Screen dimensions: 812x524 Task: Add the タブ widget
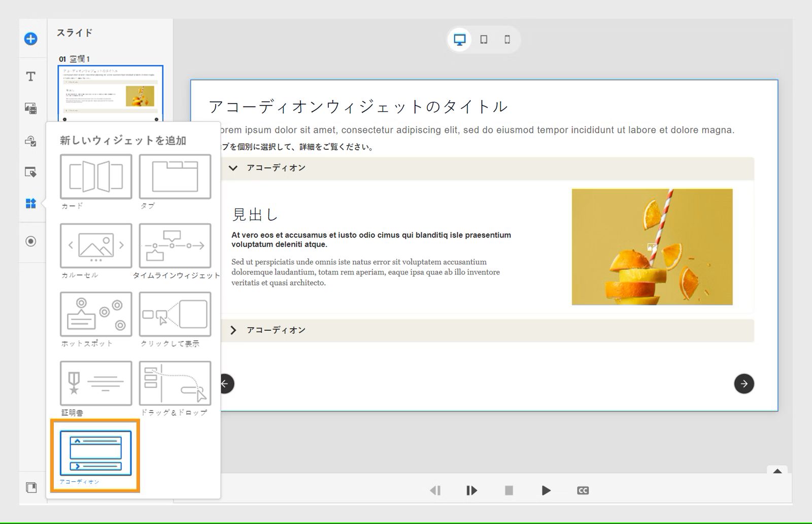click(x=175, y=177)
